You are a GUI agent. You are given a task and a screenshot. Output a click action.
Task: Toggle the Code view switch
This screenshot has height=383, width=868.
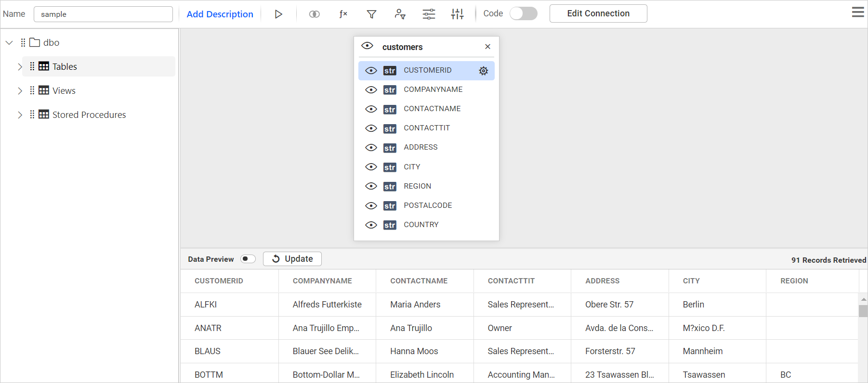pos(523,13)
